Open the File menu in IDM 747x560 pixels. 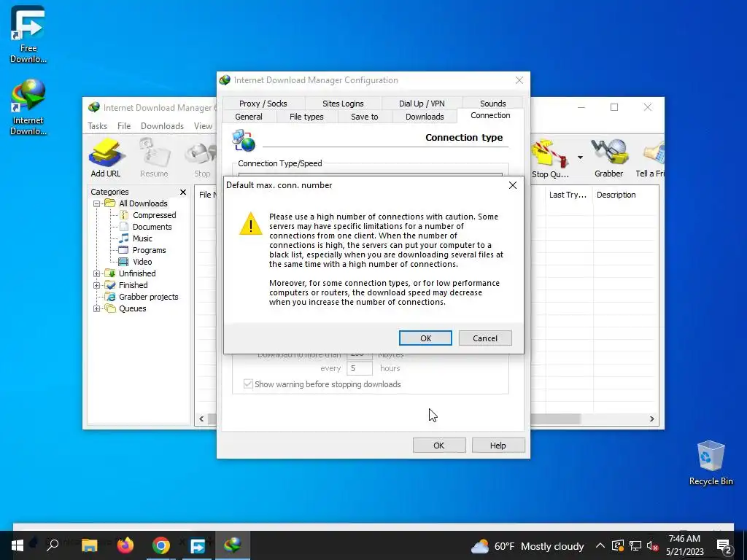pyautogui.click(x=124, y=125)
